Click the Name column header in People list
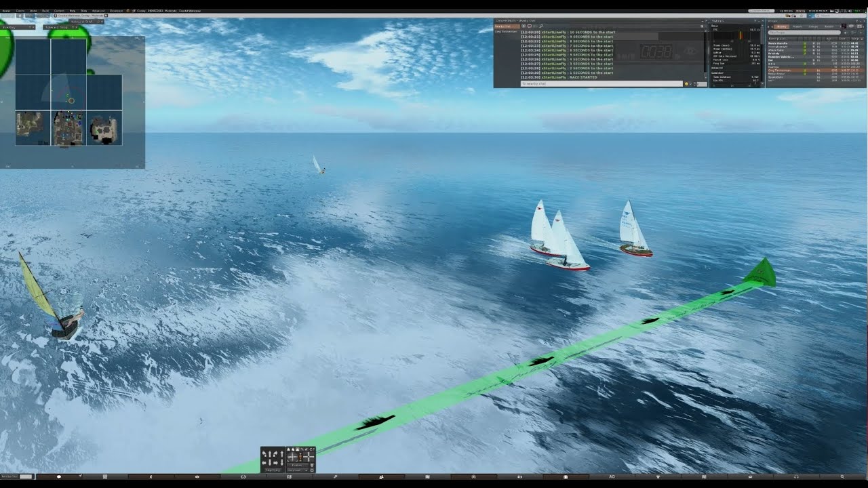Image resolution: width=868 pixels, height=488 pixels. point(783,39)
